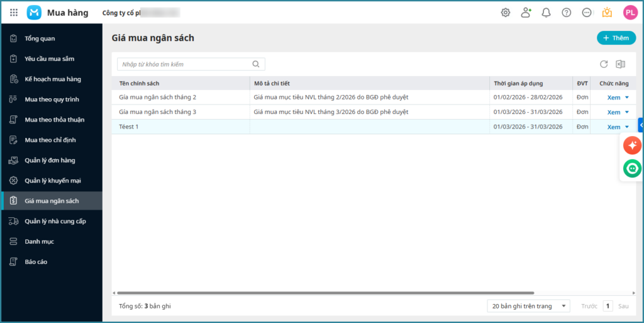Click the Quản lý đơn hàng icon
Screen dimensions: 644x323
pyautogui.click(x=14, y=161)
